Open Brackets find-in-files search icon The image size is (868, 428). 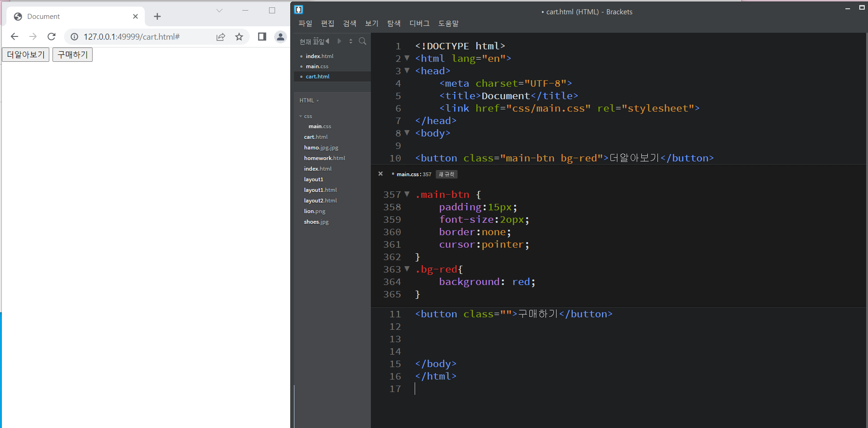pyautogui.click(x=363, y=41)
